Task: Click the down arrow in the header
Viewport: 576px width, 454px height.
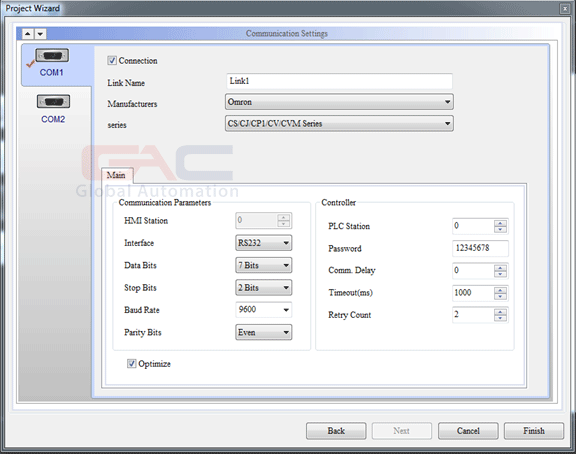Action: pos(40,34)
